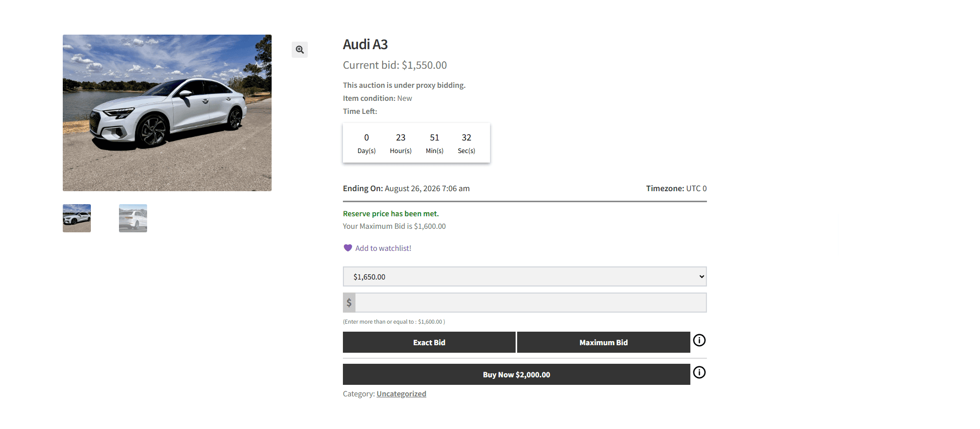Click the 0 Day(s) countdown value
980x429 pixels.
point(366,143)
